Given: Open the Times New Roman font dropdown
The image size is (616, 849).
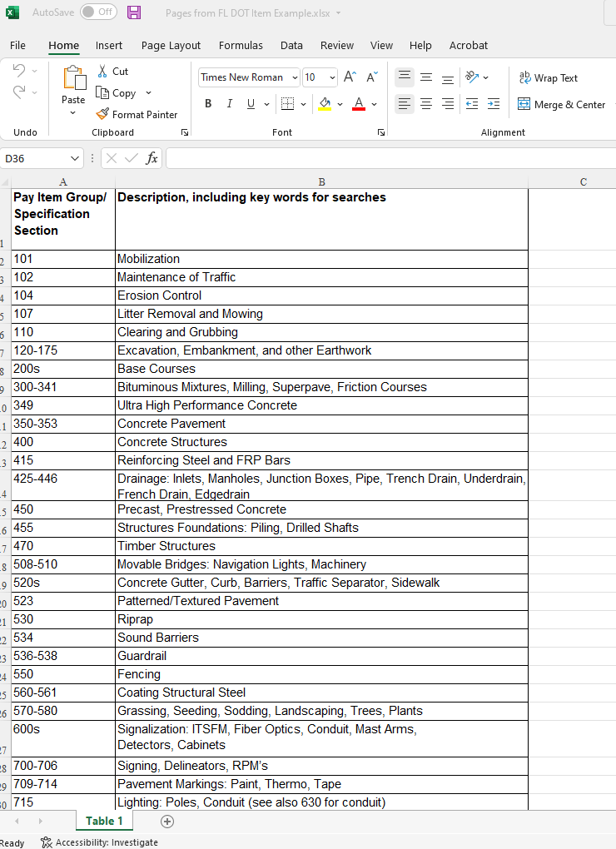Looking at the screenshot, I should tap(295, 77).
